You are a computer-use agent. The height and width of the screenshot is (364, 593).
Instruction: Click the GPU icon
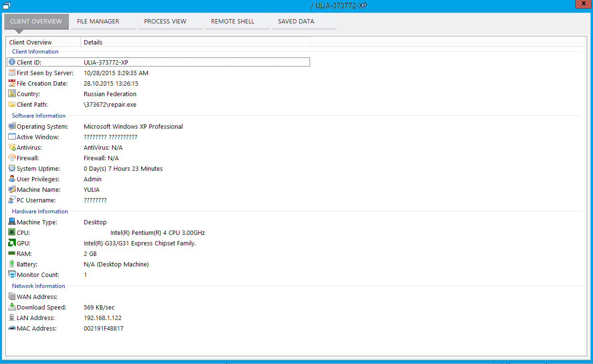(12, 243)
